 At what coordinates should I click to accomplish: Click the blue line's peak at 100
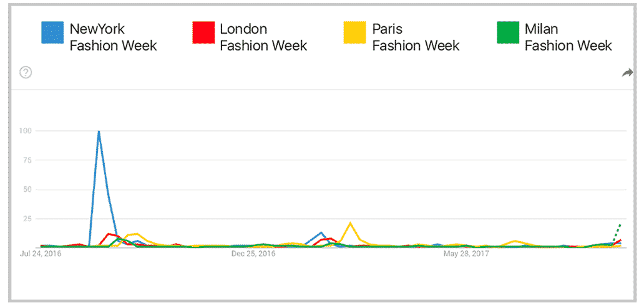(99, 131)
